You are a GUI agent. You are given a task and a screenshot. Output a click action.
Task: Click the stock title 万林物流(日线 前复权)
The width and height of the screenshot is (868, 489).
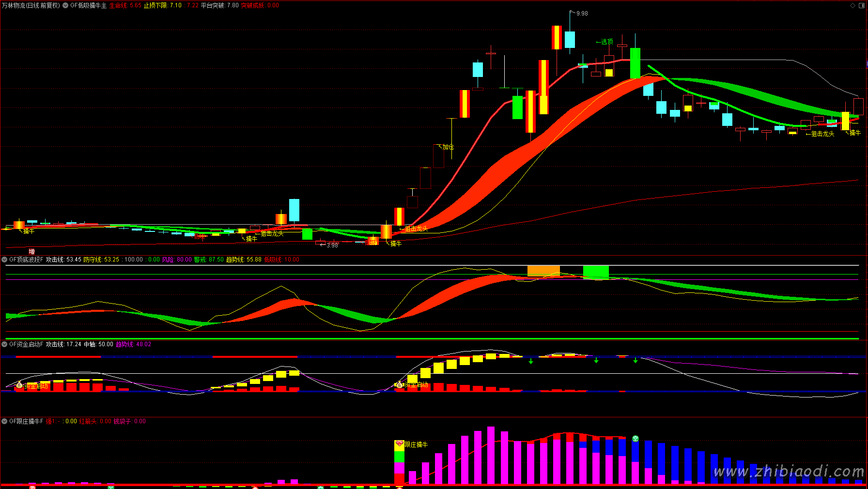coord(31,5)
